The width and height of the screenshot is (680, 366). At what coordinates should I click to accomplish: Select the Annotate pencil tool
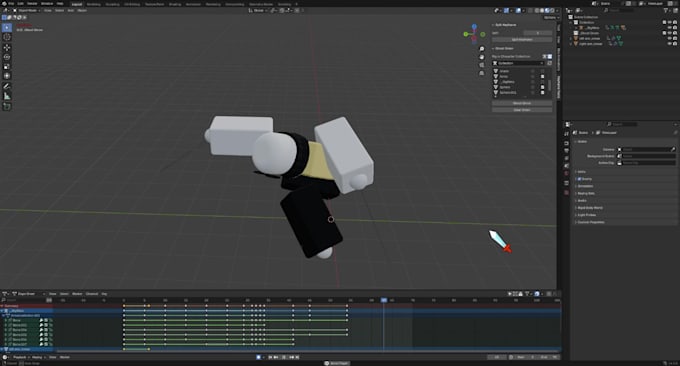coord(7,87)
